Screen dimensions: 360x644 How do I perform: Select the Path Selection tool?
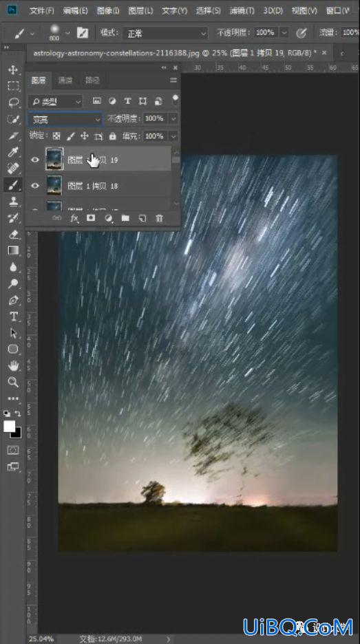click(13, 333)
